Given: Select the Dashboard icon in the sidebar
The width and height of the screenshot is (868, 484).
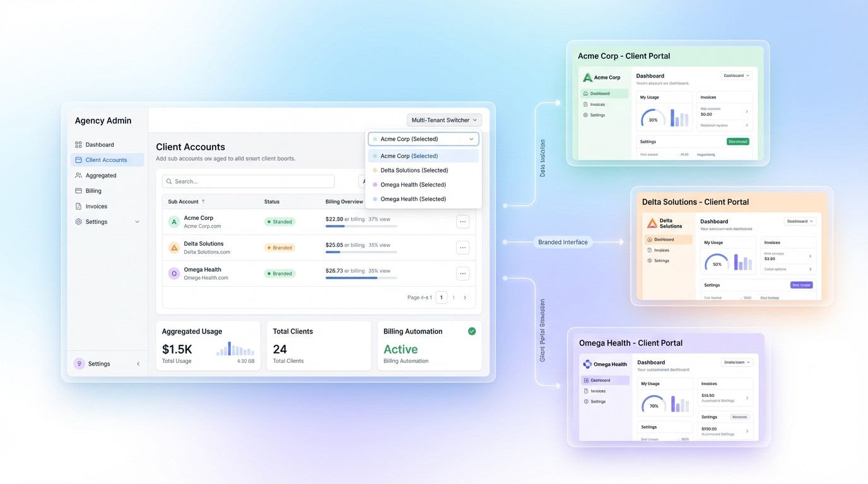Looking at the screenshot, I should tap(79, 144).
